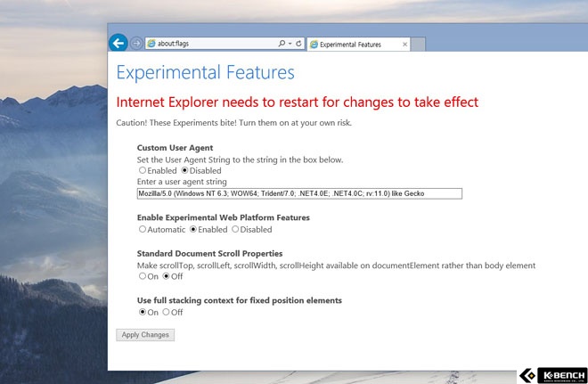Refresh the about:flags page
Screen dimensions: 588x384
298,44
